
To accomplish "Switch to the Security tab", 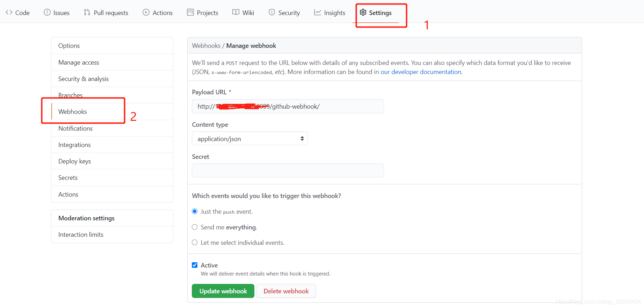I will 284,13.
